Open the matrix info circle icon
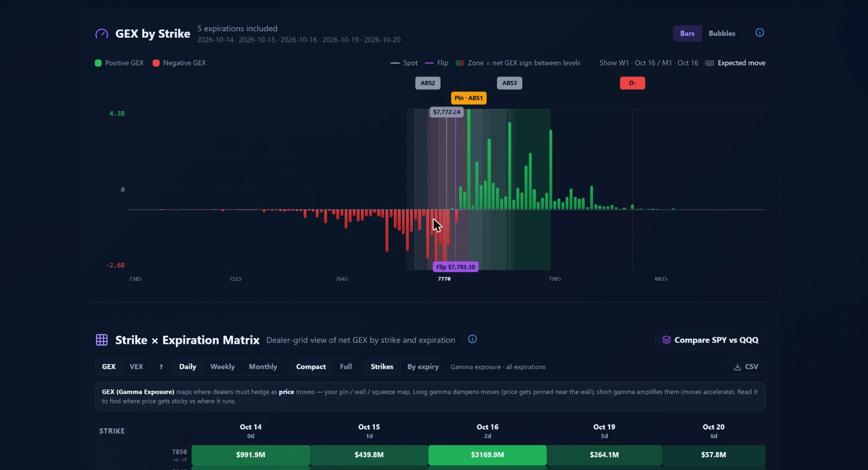Image resolution: width=868 pixels, height=470 pixels. point(472,339)
